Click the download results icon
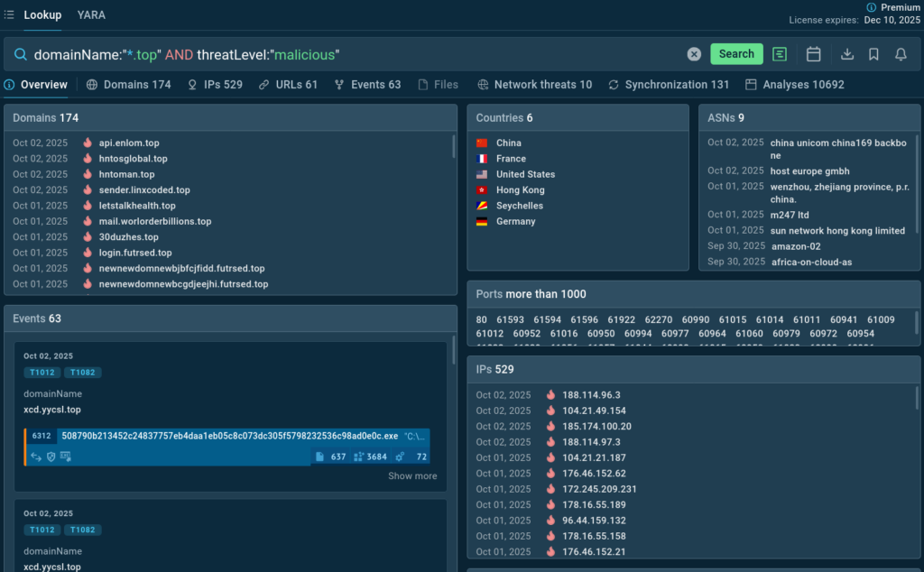The height and width of the screenshot is (572, 924). 847,54
